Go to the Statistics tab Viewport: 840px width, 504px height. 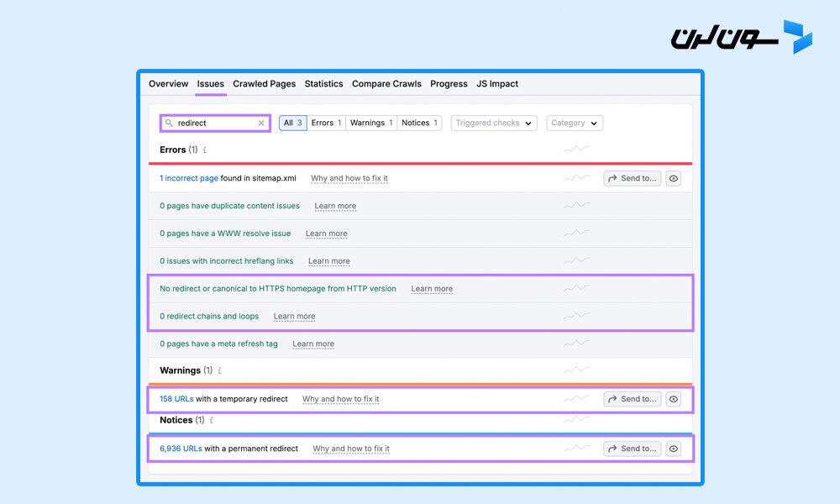[323, 84]
